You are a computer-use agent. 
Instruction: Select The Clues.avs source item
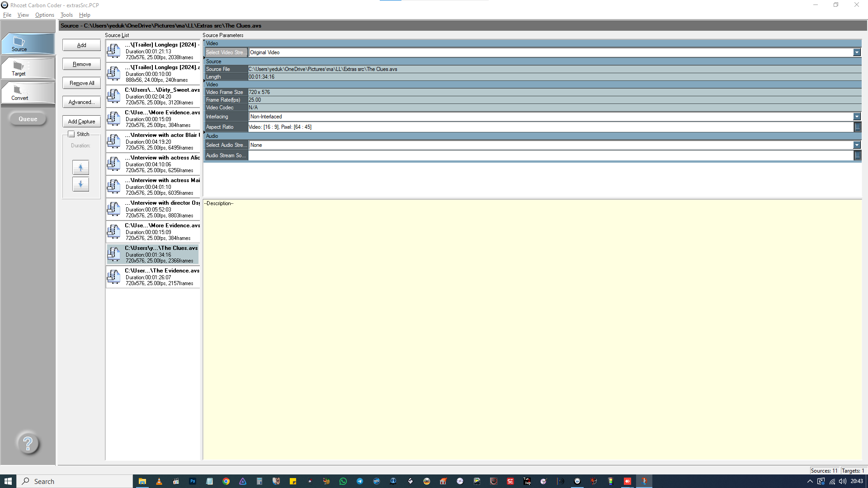[x=153, y=254]
